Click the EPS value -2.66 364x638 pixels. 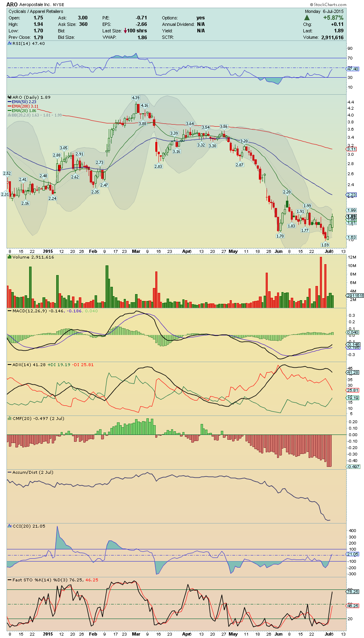tap(141, 24)
